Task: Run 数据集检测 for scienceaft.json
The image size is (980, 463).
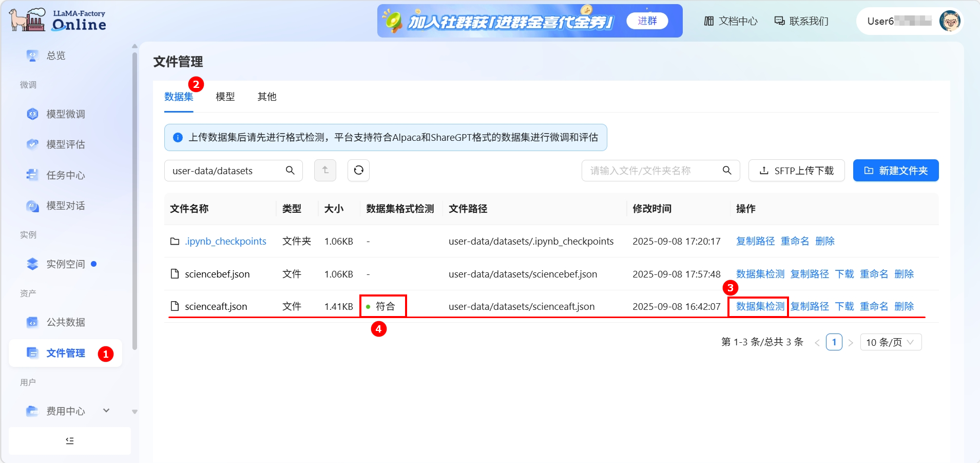Action: tap(760, 306)
